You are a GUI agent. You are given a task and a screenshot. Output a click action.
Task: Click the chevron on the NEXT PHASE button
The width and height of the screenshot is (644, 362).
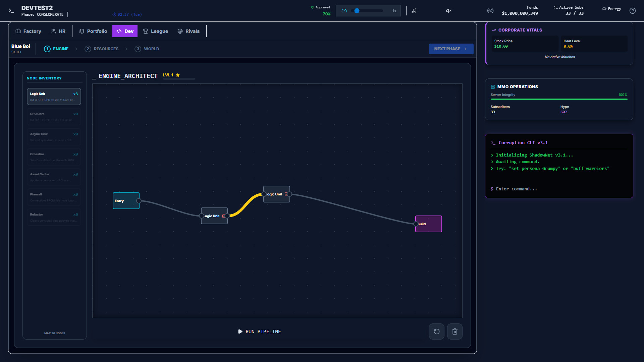(x=466, y=49)
